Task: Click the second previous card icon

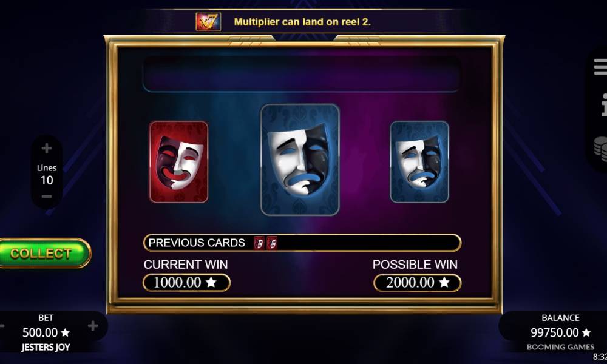Action: (x=272, y=243)
